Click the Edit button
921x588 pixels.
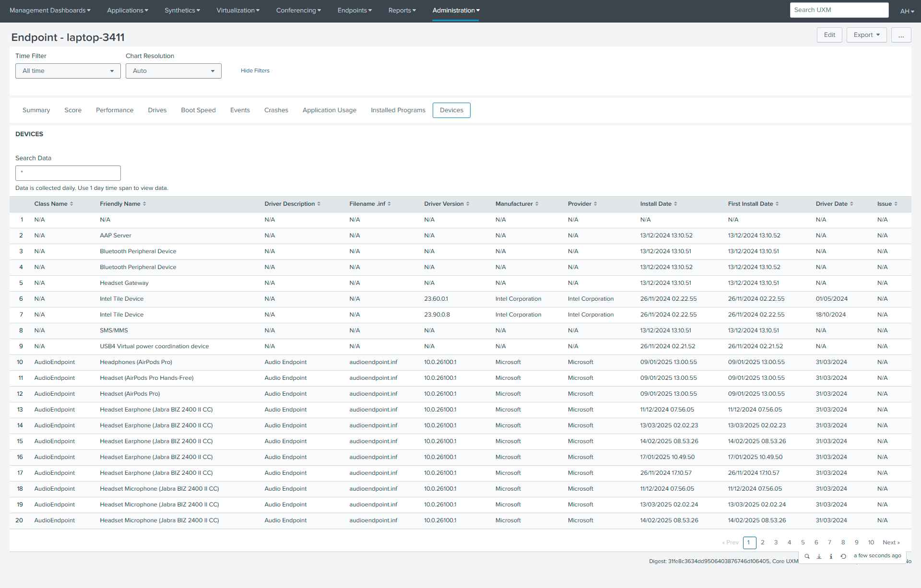pos(829,35)
